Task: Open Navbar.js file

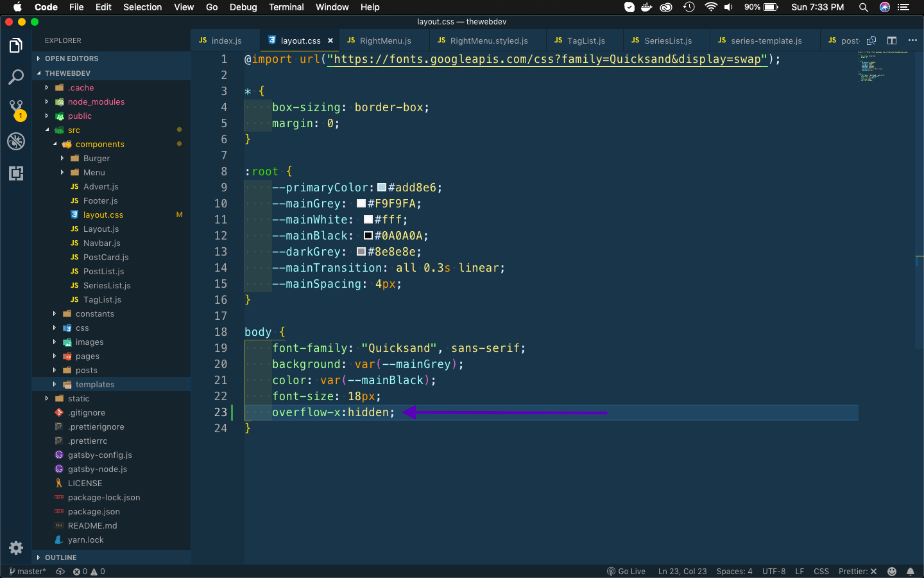Action: [111, 243]
